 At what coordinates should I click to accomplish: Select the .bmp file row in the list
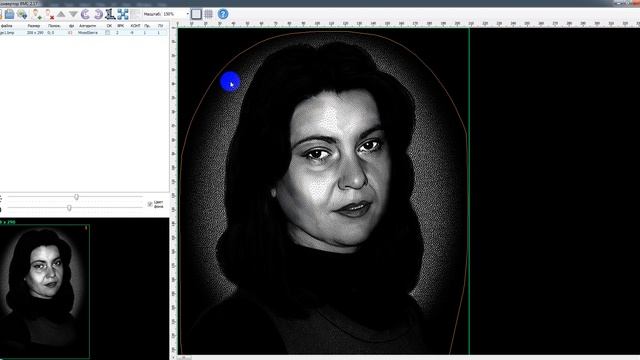point(84,33)
